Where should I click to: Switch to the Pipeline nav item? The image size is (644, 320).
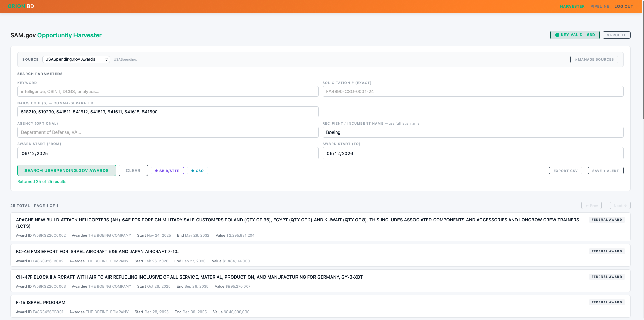coord(599,6)
